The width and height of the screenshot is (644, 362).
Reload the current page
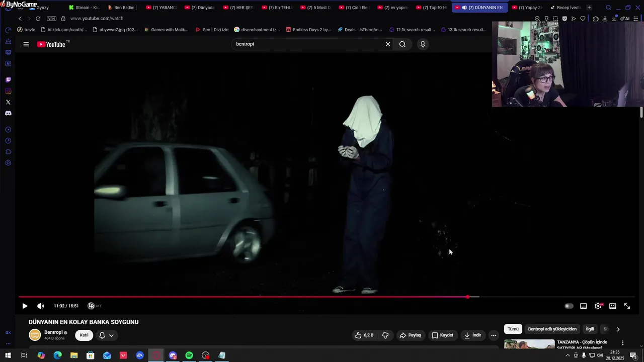pos(38,19)
